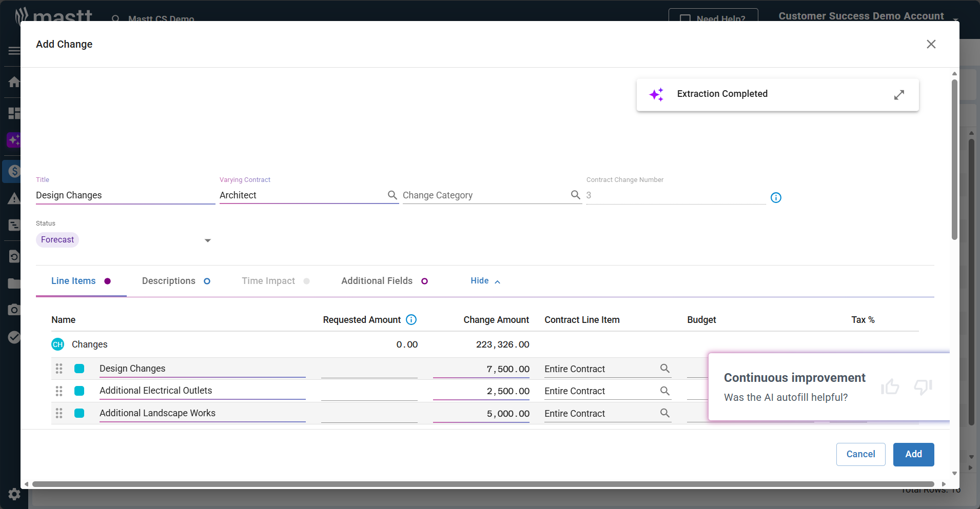Open the Time Impact tab

[268, 281]
